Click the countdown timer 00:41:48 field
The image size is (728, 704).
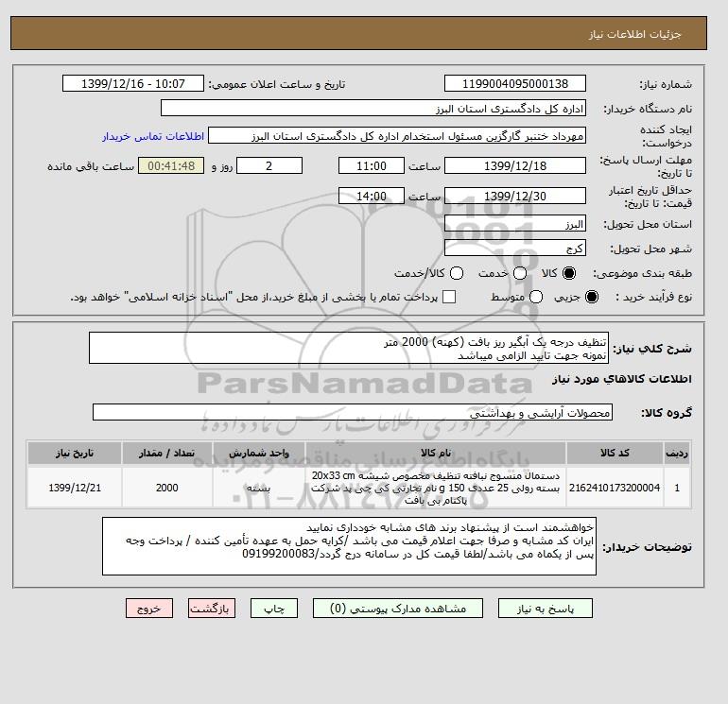point(171,165)
